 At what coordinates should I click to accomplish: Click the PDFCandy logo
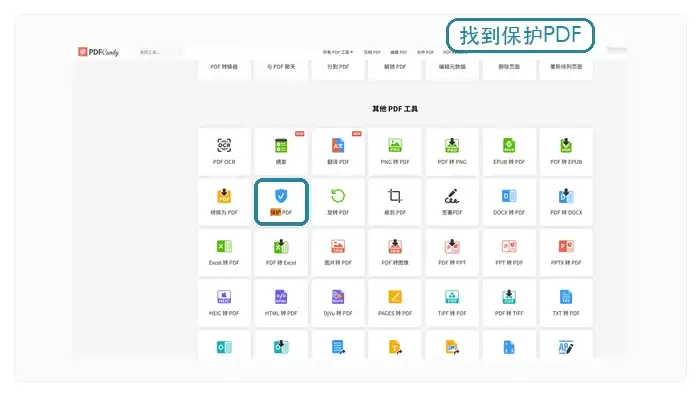click(99, 52)
